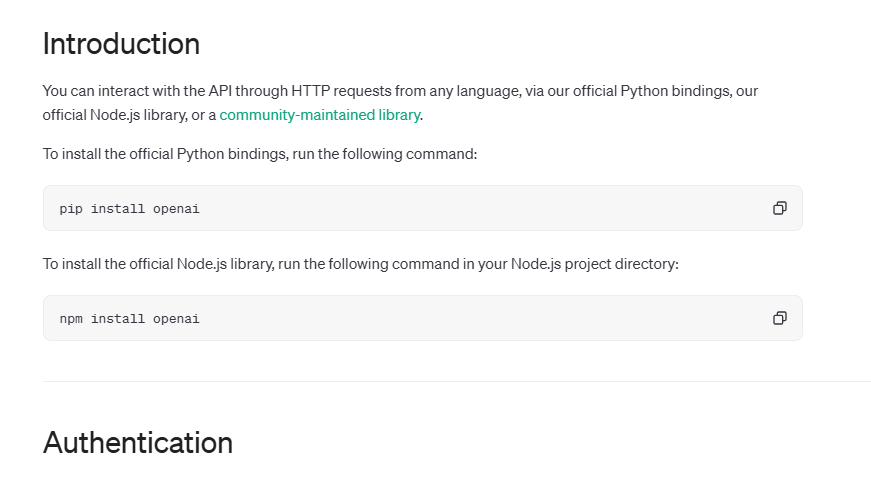Copy the npm install openai command
This screenshot has width=871, height=494.
[x=779, y=318]
